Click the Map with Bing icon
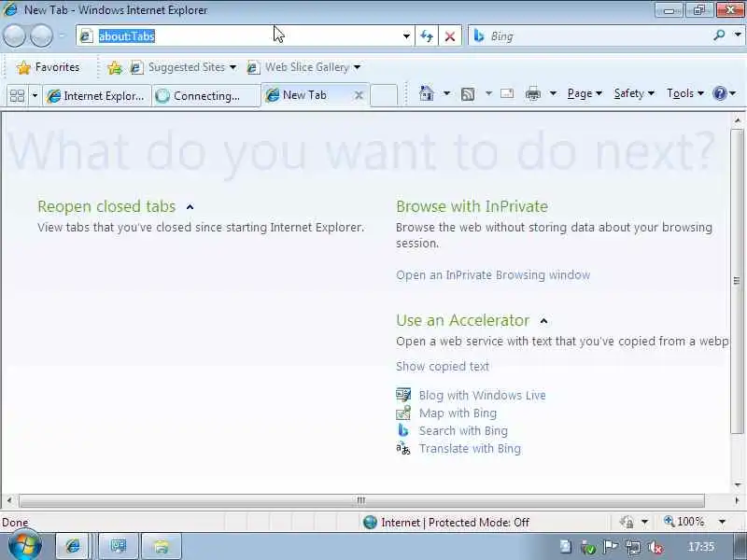The image size is (747, 560). pyautogui.click(x=403, y=413)
